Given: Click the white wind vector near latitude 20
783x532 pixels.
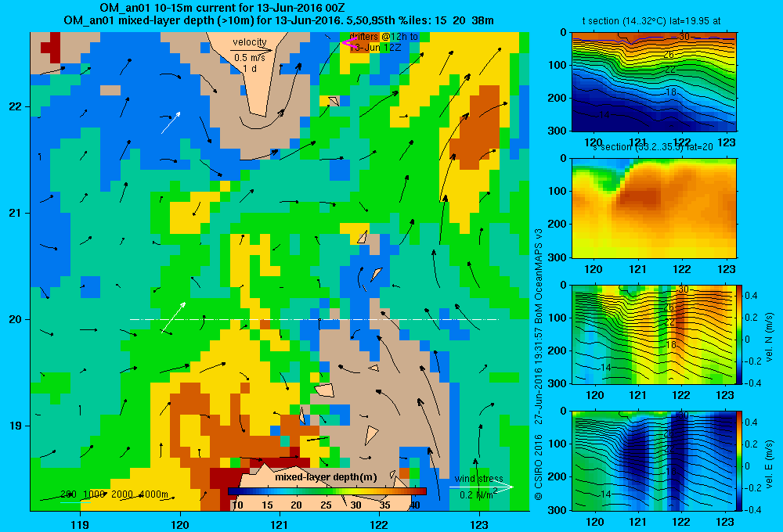Looking at the screenshot, I should [173, 317].
